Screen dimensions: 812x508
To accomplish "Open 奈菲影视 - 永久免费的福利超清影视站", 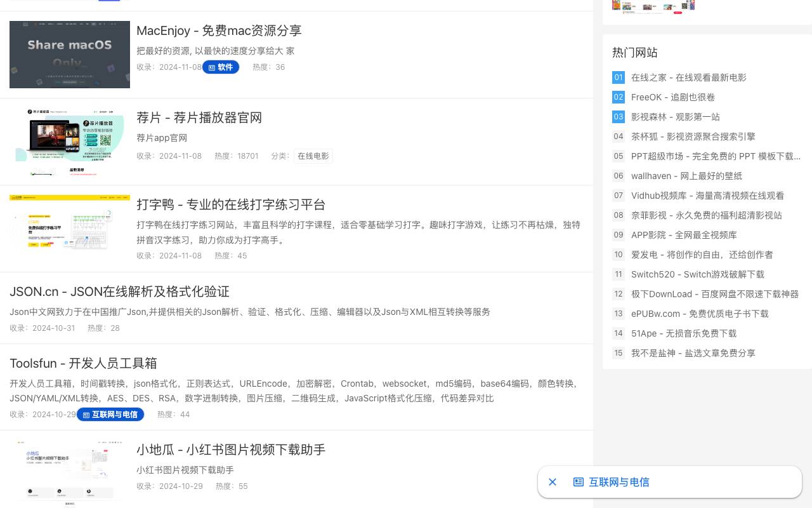I will 707,215.
